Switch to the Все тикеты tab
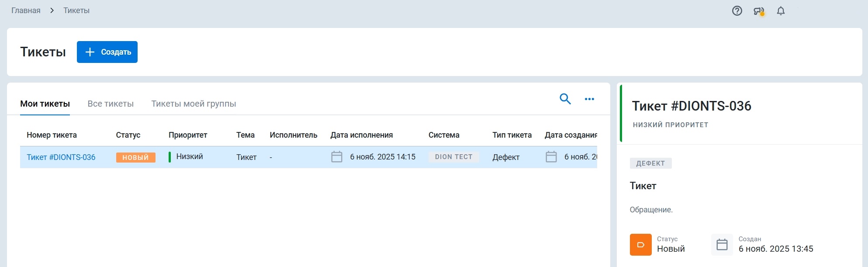 click(111, 104)
